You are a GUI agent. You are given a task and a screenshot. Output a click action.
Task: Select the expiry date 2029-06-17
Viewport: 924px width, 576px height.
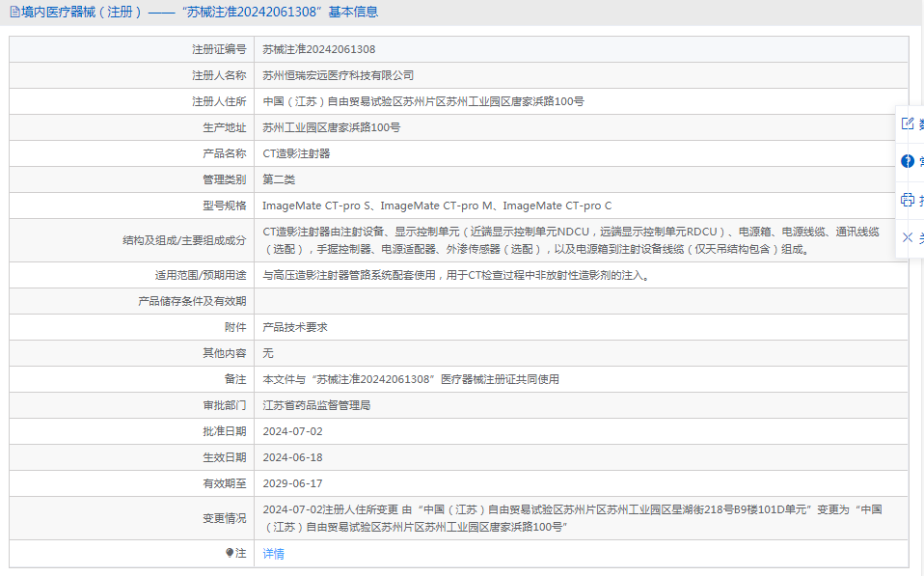point(293,482)
